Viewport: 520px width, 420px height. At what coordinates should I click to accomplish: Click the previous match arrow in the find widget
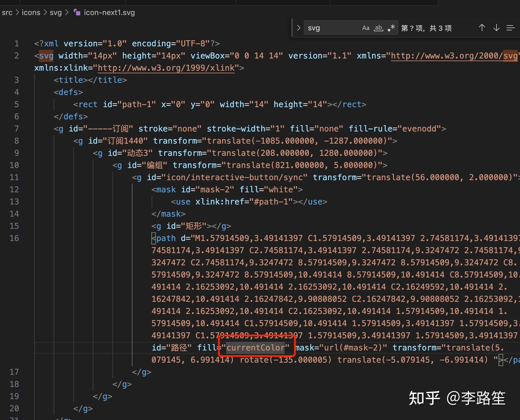click(x=482, y=27)
